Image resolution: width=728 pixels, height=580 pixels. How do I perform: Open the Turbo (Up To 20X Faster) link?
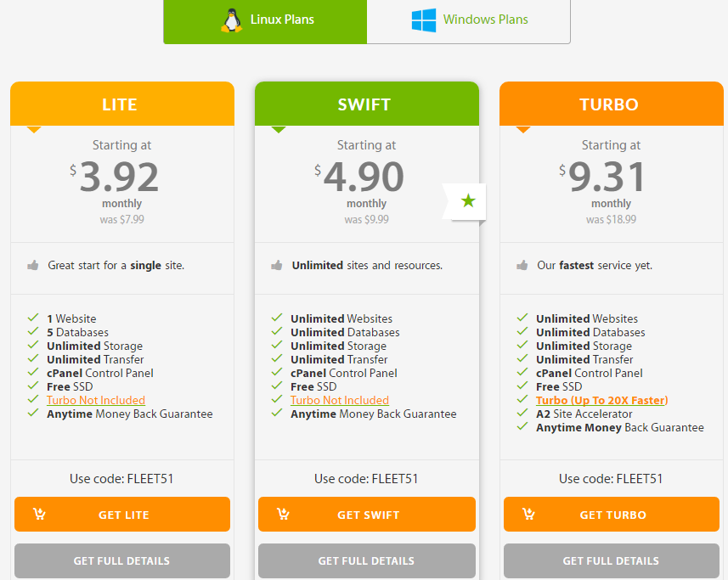coord(601,400)
